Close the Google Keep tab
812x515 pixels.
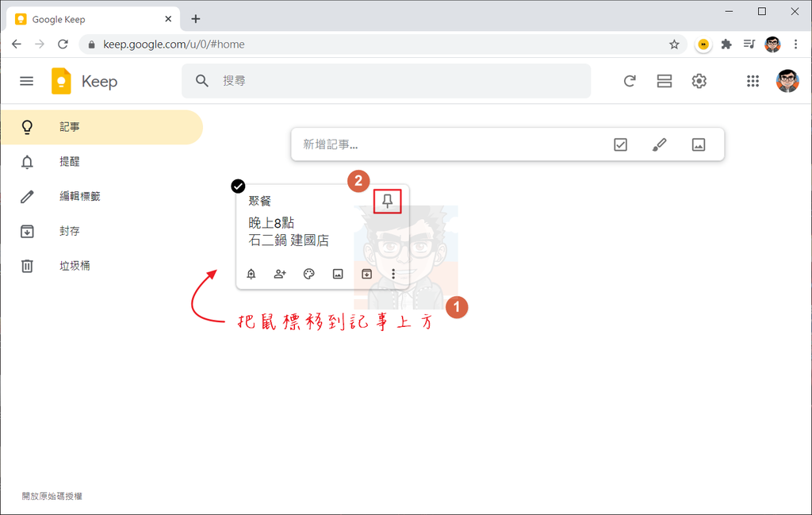click(168, 19)
